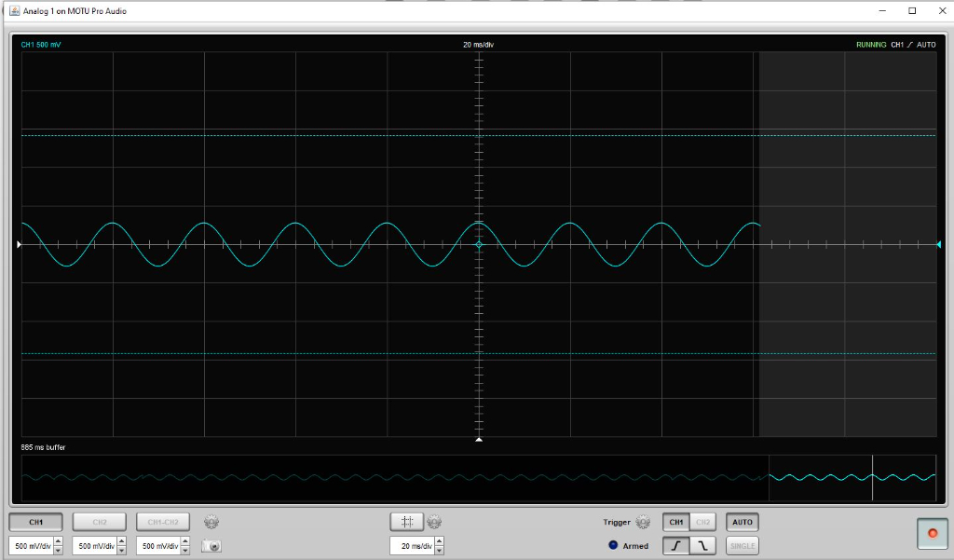The height and width of the screenshot is (560, 954).
Task: Click the CH1-CH2 difference button
Action: [163, 522]
